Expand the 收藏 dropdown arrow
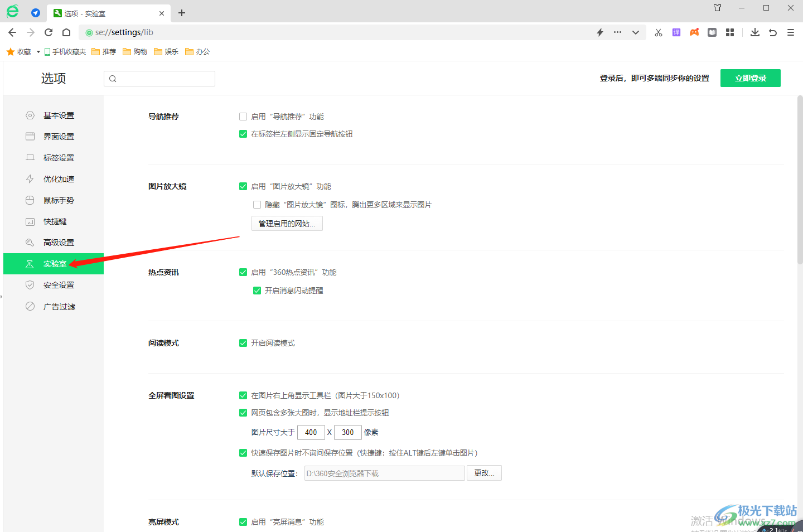This screenshot has height=532, width=803. pos(38,52)
